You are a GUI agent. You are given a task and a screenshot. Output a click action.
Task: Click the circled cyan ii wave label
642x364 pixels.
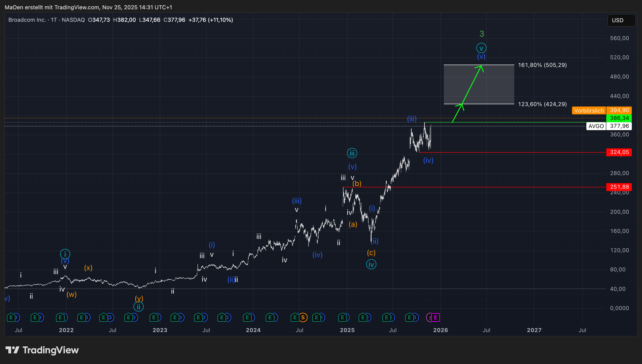pyautogui.click(x=138, y=307)
